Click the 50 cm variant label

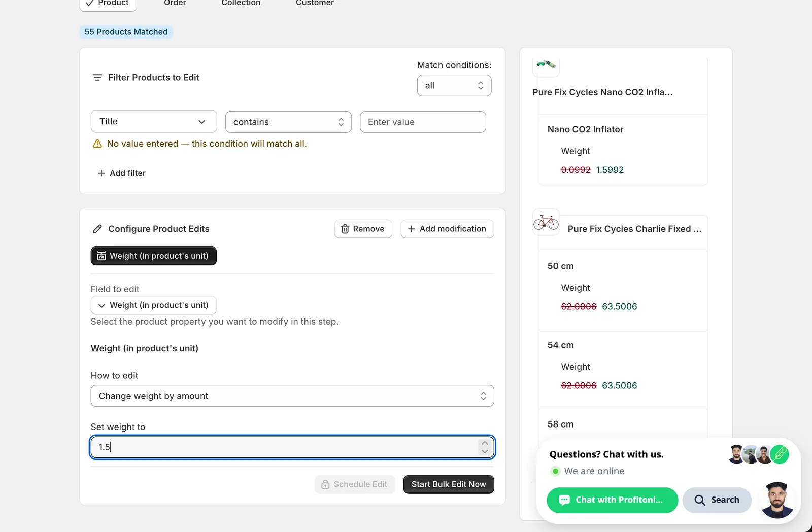click(x=560, y=266)
